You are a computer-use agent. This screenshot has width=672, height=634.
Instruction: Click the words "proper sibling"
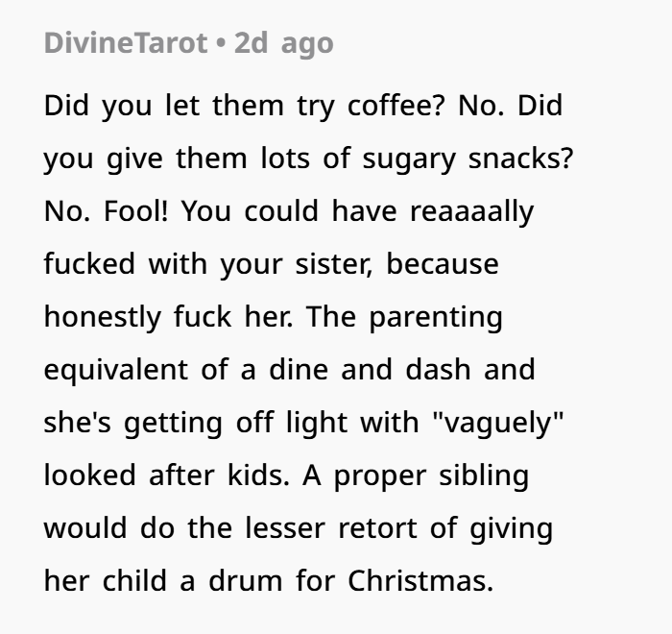(431, 475)
